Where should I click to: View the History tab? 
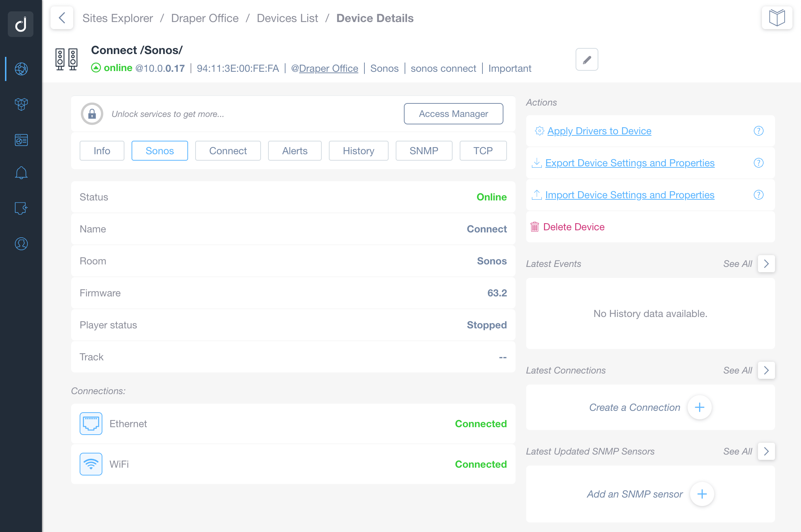(x=359, y=151)
